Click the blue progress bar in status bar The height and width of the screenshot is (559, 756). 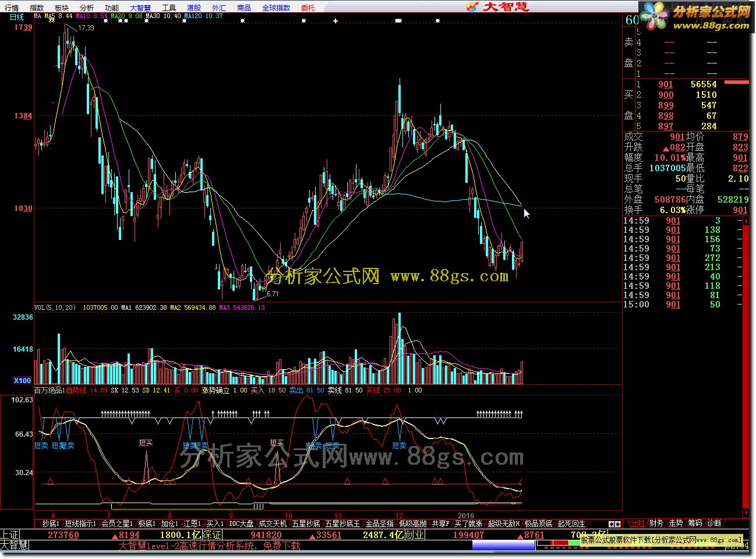[x=503, y=546]
